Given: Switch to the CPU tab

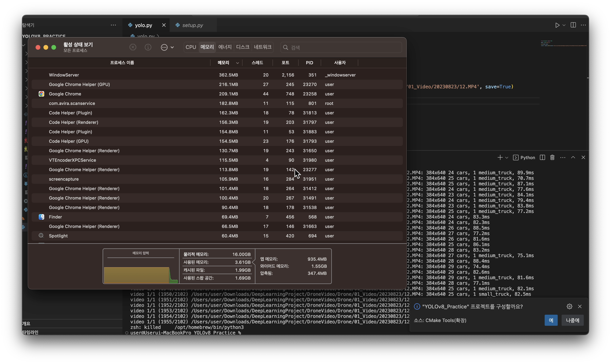Looking at the screenshot, I should [191, 47].
